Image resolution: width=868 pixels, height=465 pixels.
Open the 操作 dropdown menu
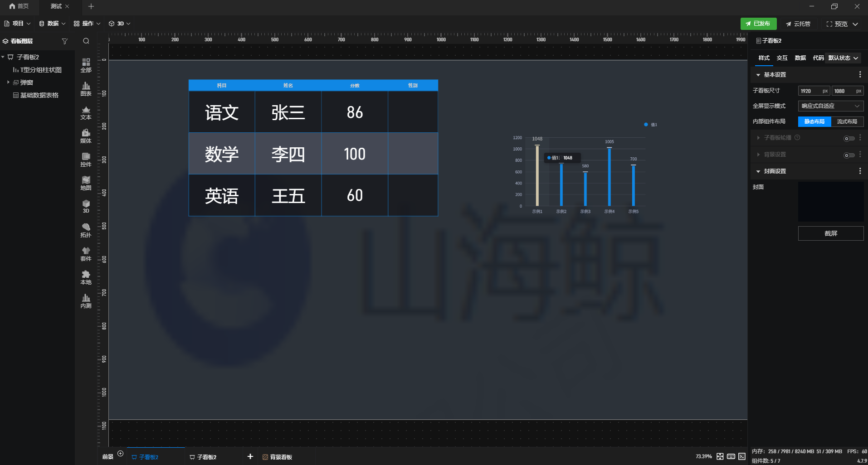coord(87,24)
